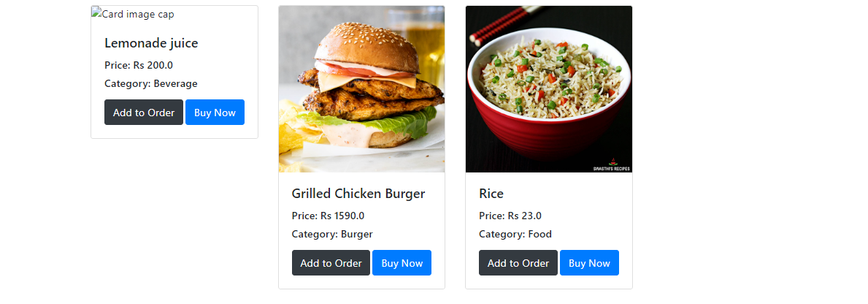Add Lemonade juice to order
This screenshot has height=304, width=868.
tap(144, 113)
